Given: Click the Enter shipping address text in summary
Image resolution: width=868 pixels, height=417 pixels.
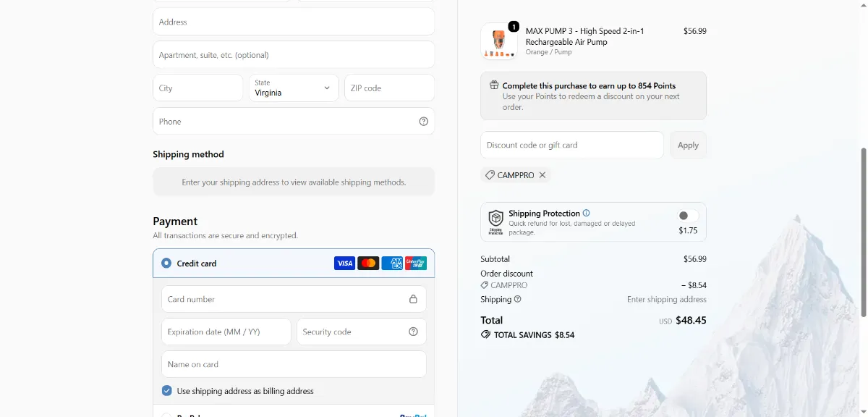Looking at the screenshot, I should click(667, 299).
